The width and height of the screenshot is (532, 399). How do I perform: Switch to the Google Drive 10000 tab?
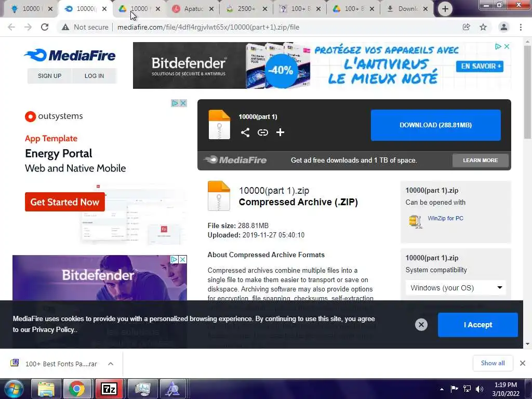tap(138, 9)
